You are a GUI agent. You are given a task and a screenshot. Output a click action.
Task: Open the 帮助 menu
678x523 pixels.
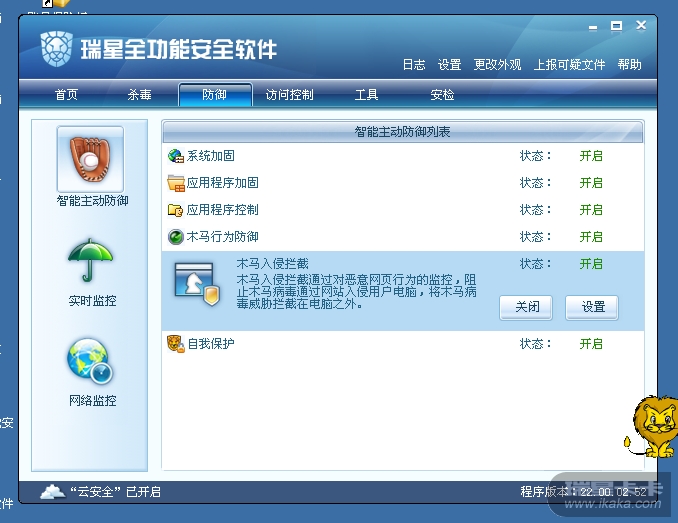(x=629, y=65)
